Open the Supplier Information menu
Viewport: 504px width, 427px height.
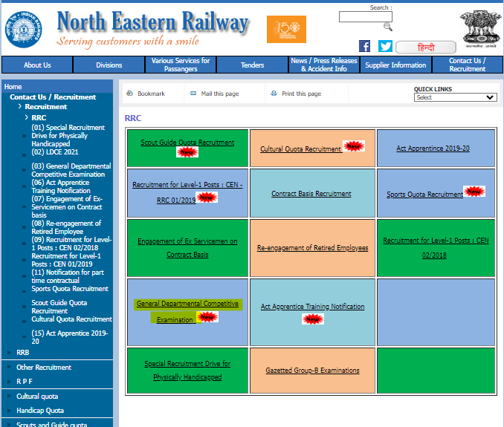pyautogui.click(x=395, y=65)
